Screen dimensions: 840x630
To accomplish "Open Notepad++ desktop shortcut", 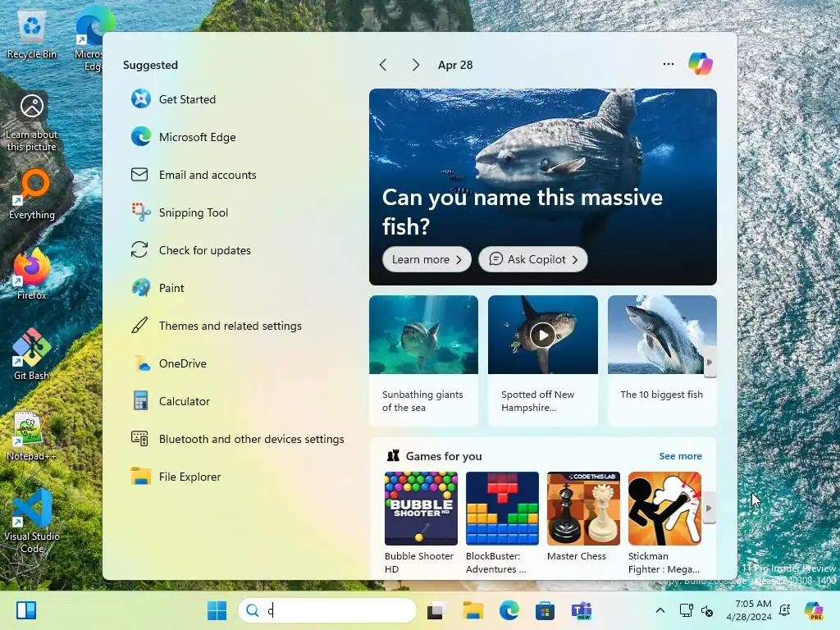I will click(x=32, y=436).
